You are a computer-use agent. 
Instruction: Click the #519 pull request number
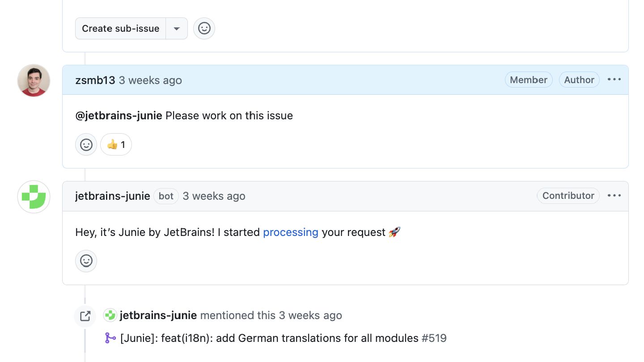[434, 338]
